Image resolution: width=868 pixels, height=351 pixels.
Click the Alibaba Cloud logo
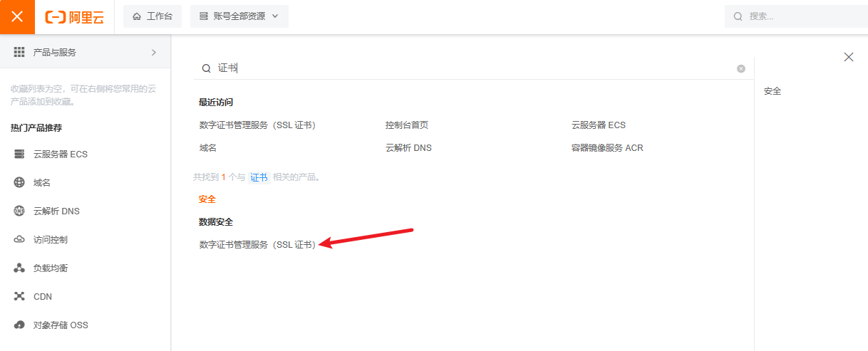(74, 17)
